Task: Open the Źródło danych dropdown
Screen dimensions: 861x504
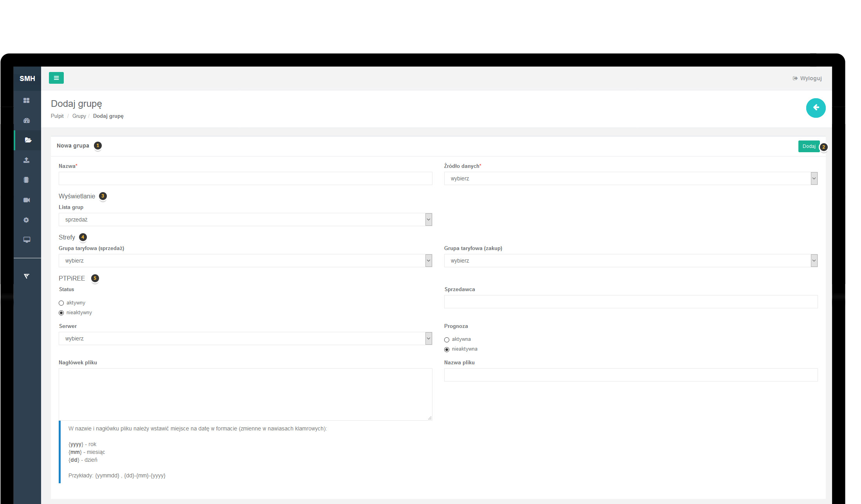Action: pyautogui.click(x=630, y=178)
